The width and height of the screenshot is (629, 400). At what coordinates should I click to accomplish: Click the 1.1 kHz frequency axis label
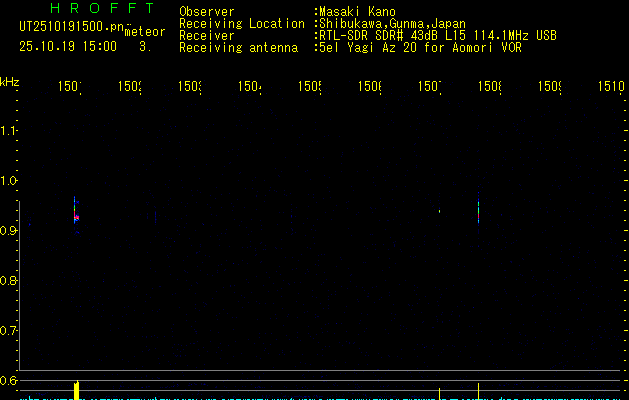pyautogui.click(x=8, y=131)
